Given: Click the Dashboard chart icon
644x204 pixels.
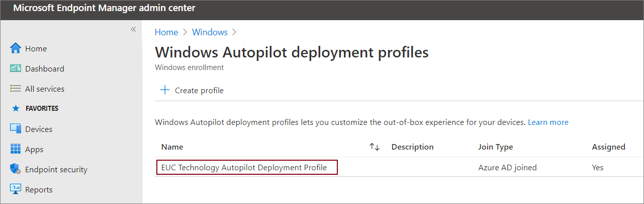Looking at the screenshot, I should coord(16,69).
